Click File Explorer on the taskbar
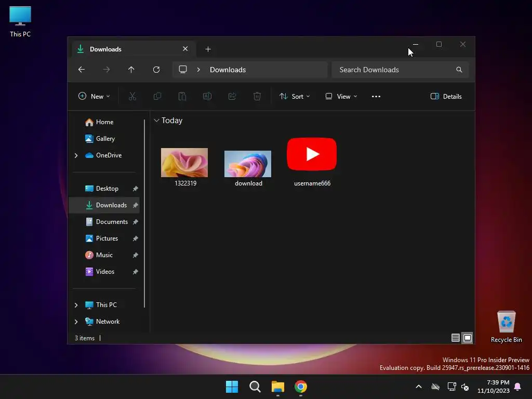Viewport: 532px width, 399px height. point(278,387)
